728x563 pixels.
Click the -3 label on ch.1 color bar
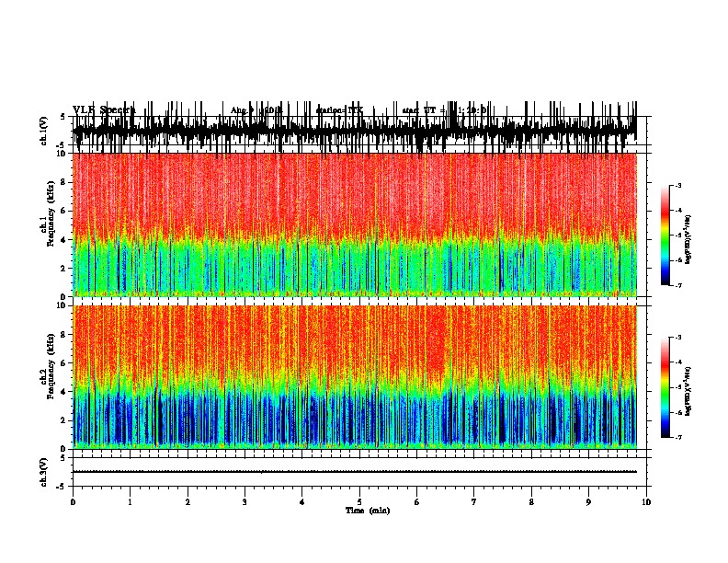[x=677, y=186]
